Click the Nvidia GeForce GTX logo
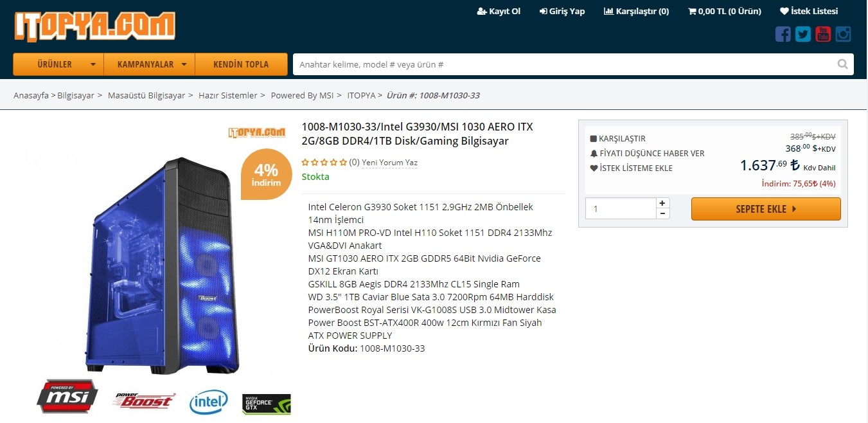The width and height of the screenshot is (868, 423). 266,404
